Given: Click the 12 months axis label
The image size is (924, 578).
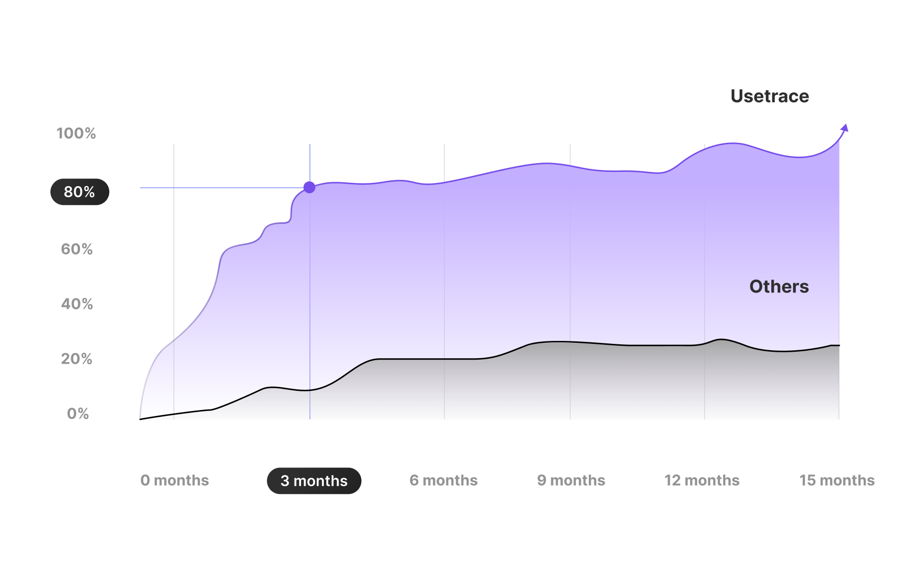Looking at the screenshot, I should (x=702, y=480).
